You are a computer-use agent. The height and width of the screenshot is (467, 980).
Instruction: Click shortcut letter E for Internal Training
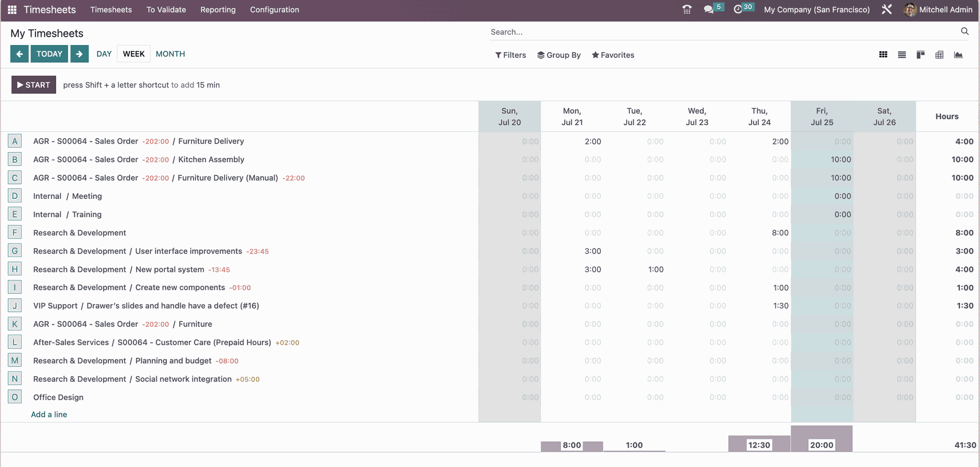[x=15, y=215]
